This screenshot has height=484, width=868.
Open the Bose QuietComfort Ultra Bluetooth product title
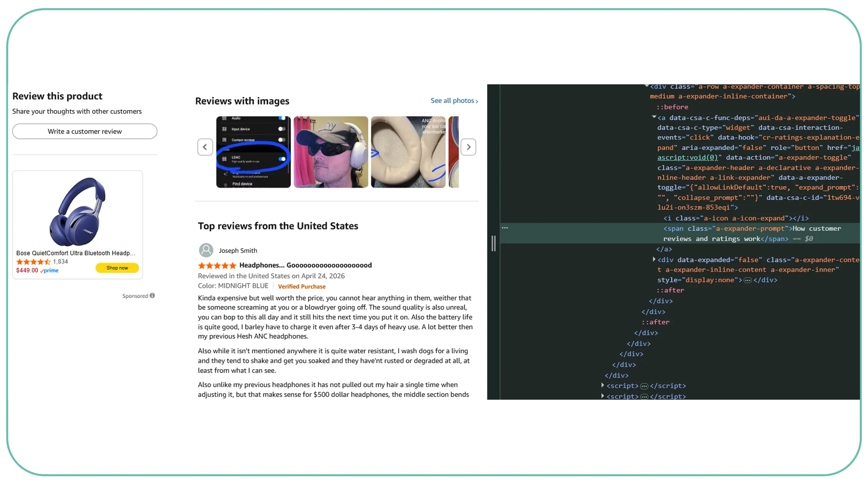(76, 253)
